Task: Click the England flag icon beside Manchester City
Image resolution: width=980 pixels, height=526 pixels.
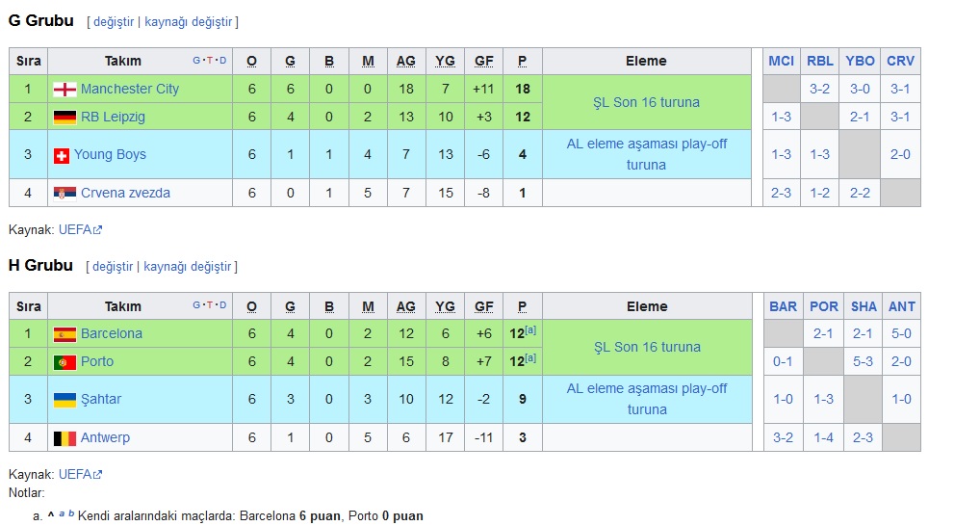Action: point(64,90)
